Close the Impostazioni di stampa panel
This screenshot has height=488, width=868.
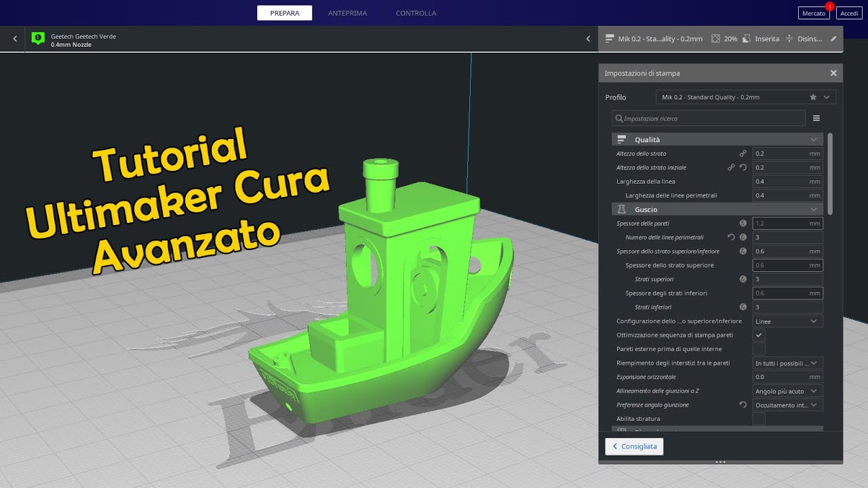coord(833,73)
